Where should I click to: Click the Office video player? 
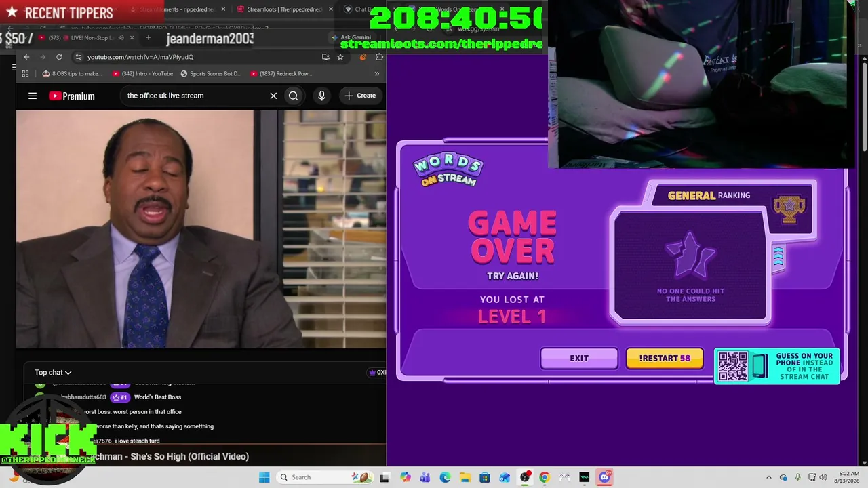pyautogui.click(x=201, y=229)
